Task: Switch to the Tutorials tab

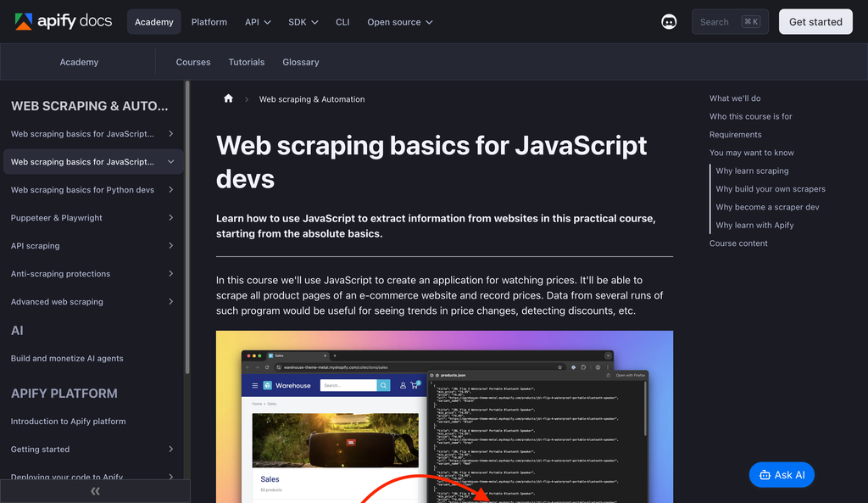Action: 247,62
